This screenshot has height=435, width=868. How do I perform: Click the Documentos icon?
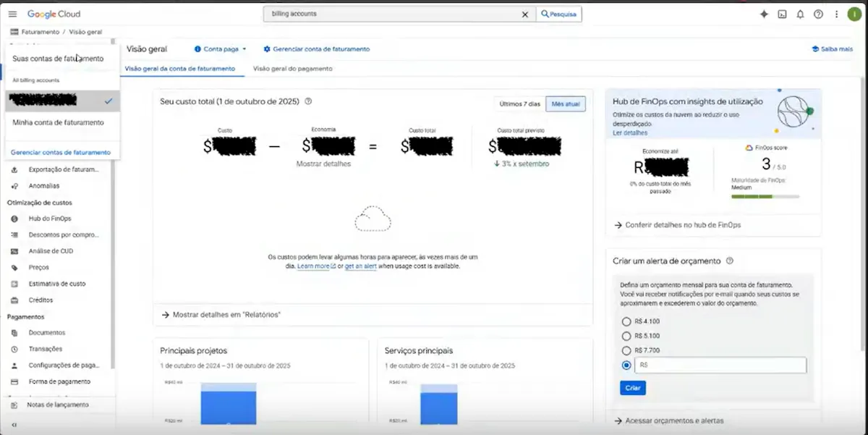(x=14, y=332)
